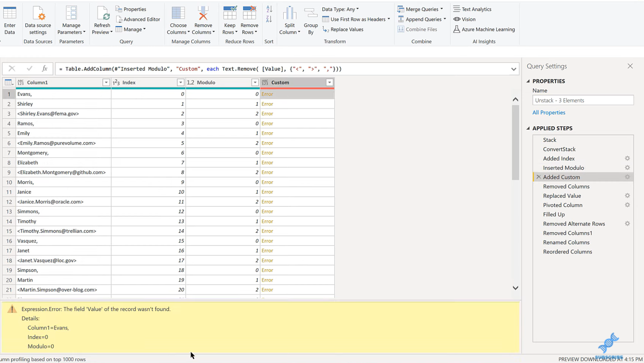
Task: Open Choose Columns
Action: (x=178, y=20)
